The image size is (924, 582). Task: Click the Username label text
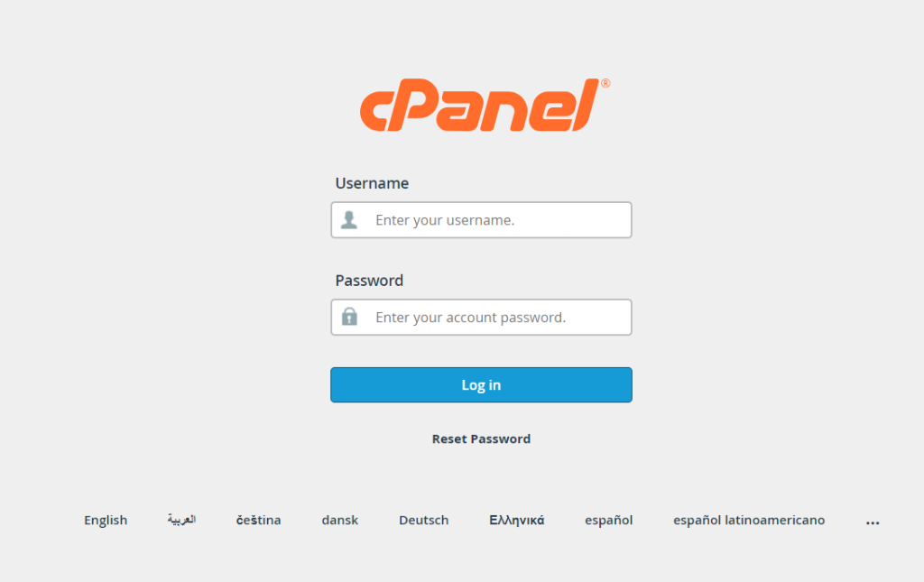coord(372,183)
